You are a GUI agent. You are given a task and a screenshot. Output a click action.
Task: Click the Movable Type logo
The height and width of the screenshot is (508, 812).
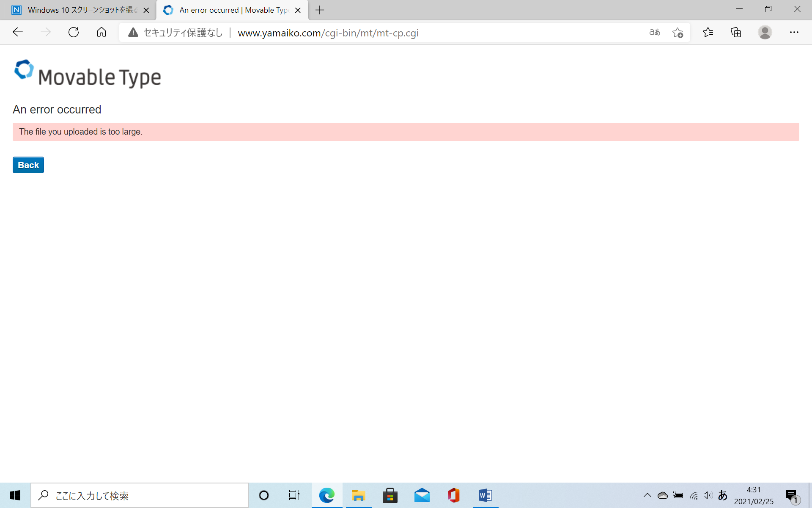[x=88, y=74]
